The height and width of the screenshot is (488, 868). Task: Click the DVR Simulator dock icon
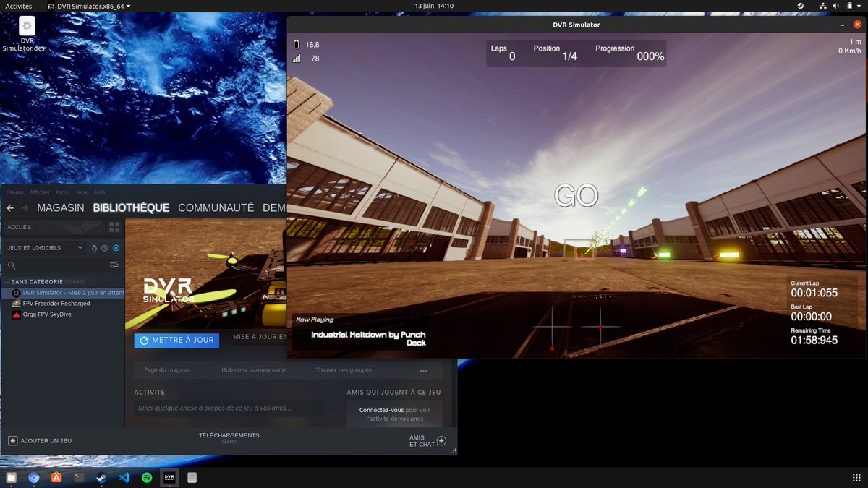pyautogui.click(x=169, y=477)
